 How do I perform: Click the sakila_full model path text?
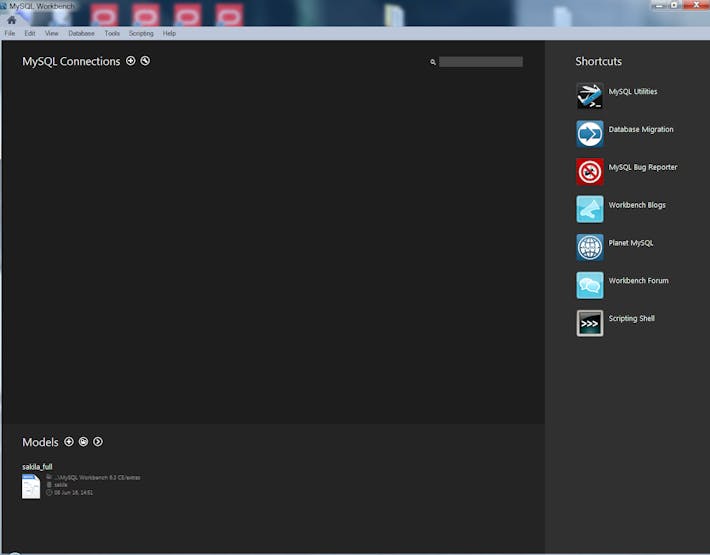point(97,478)
